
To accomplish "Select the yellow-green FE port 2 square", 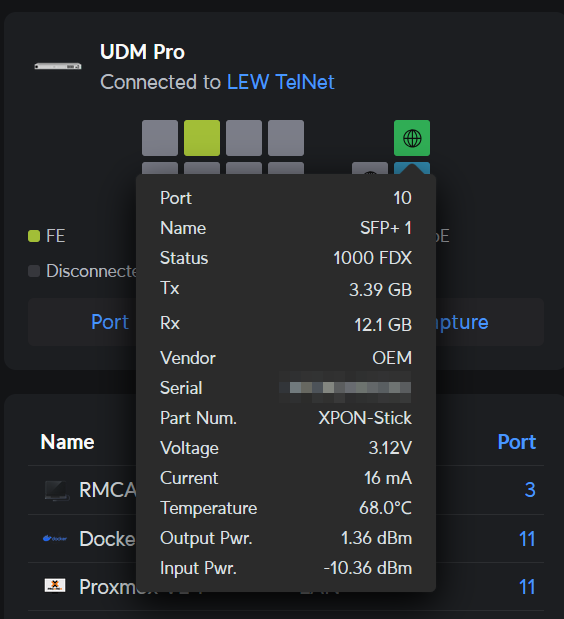I will [202, 138].
